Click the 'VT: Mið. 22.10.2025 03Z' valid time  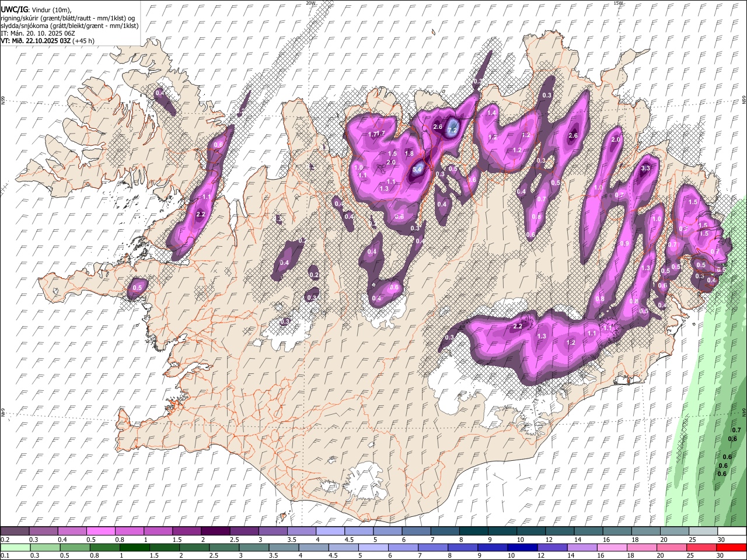pos(36,41)
